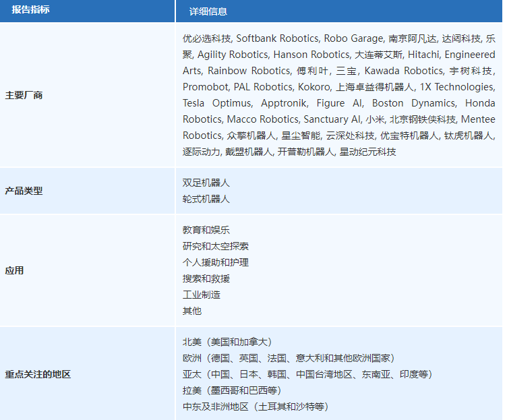
Task: Click Boston Dynamics in vendor list
Action: tap(413, 103)
